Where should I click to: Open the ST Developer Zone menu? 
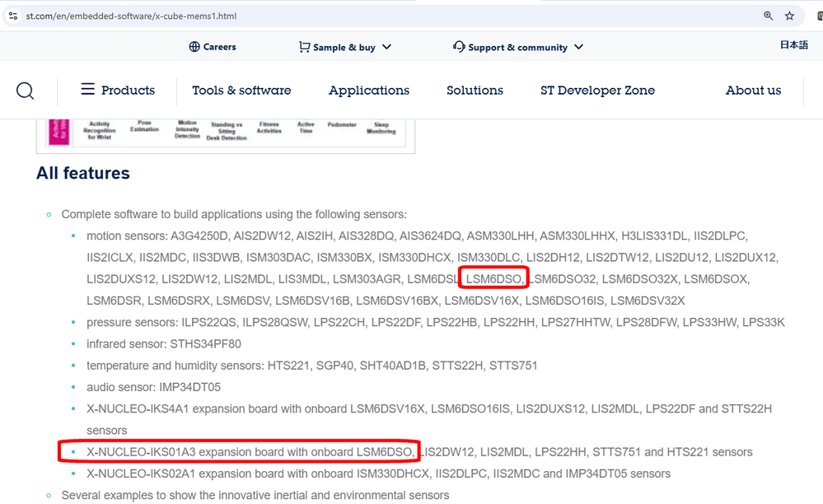tap(598, 91)
